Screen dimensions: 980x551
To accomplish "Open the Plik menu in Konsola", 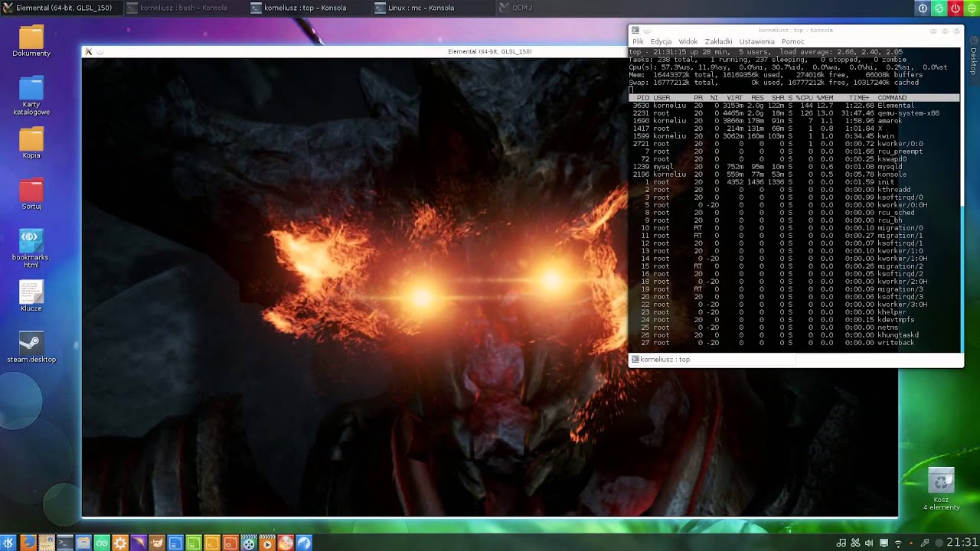I will [x=638, y=41].
